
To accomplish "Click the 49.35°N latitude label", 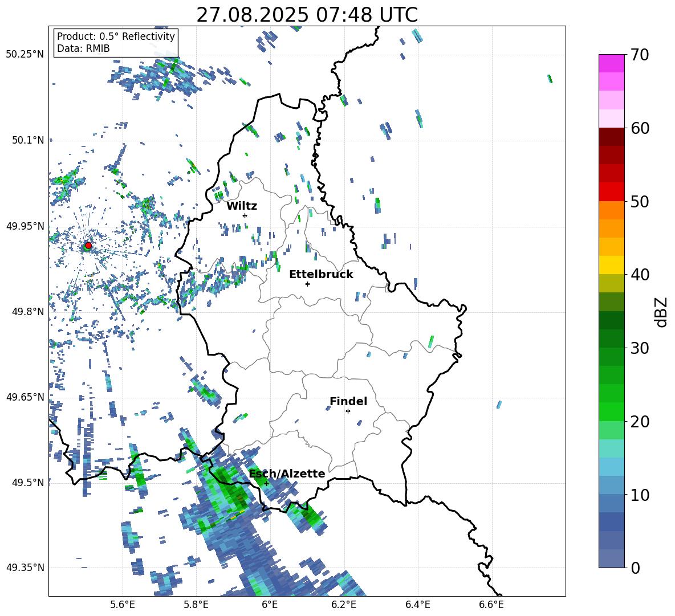I will 25,568.
